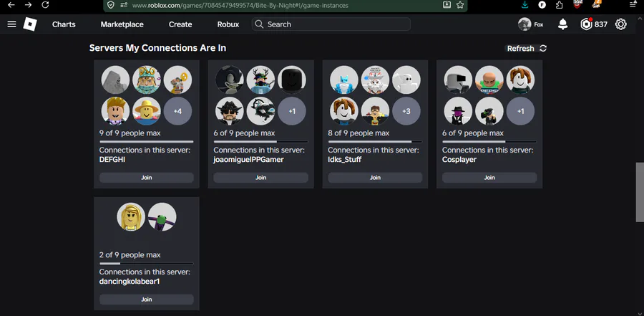644x316 pixels.
Task: Go back with the browser back arrow
Action: pyautogui.click(x=11, y=5)
